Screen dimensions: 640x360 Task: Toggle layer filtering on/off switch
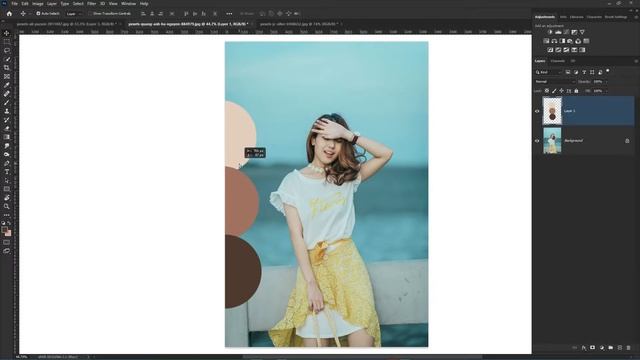(608, 71)
